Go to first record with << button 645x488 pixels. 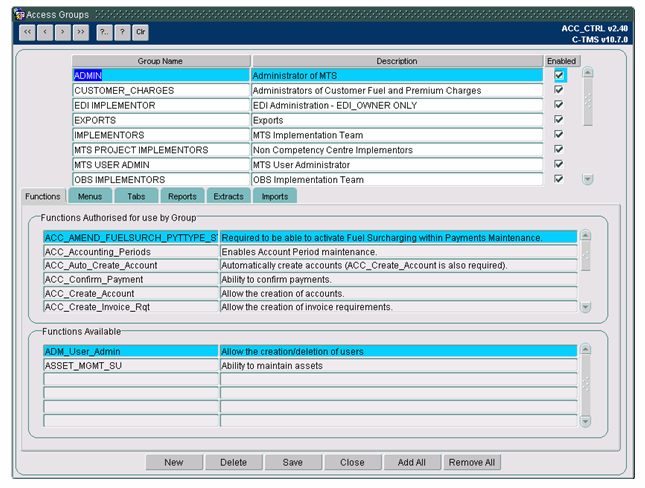coord(27,32)
